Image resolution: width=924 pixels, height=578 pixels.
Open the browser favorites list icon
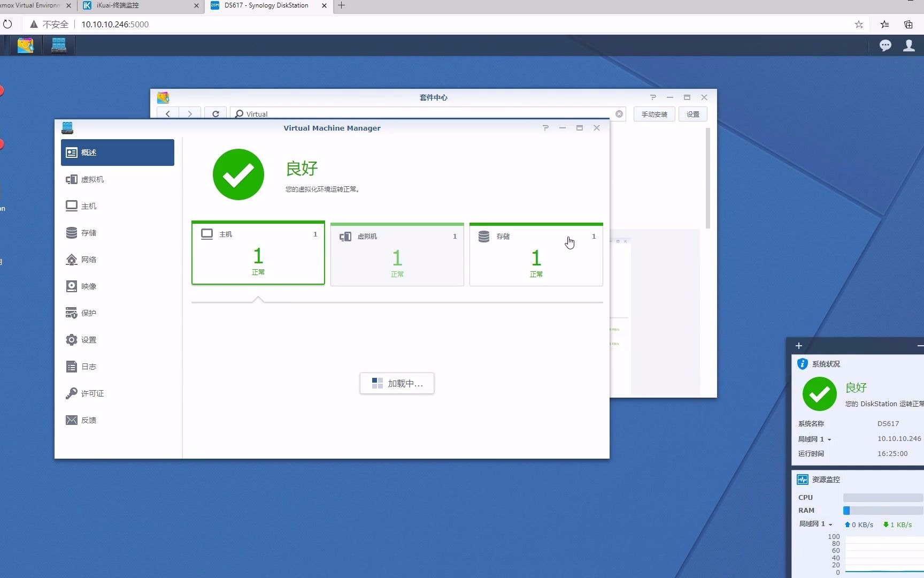point(884,24)
